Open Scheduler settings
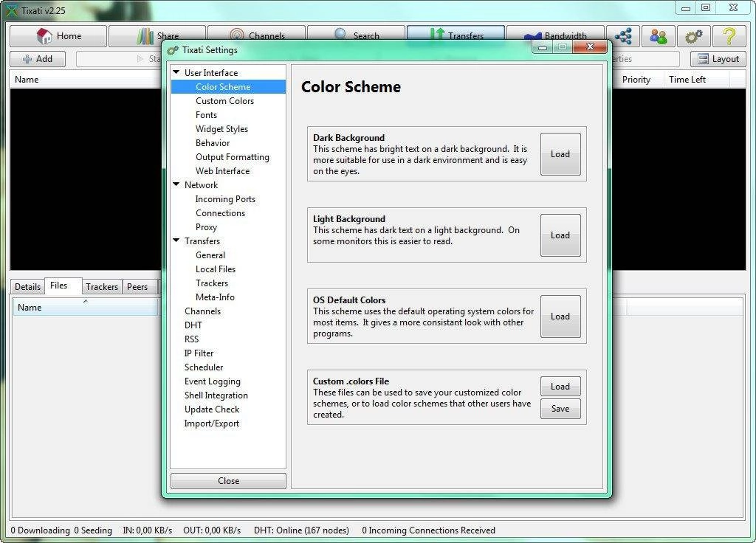This screenshot has width=756, height=543. point(204,367)
